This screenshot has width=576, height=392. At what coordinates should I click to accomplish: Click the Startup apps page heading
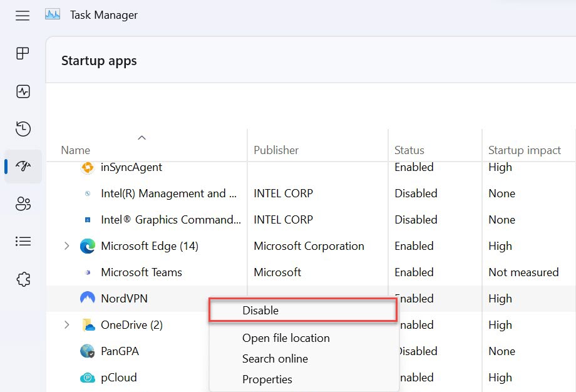click(x=99, y=61)
